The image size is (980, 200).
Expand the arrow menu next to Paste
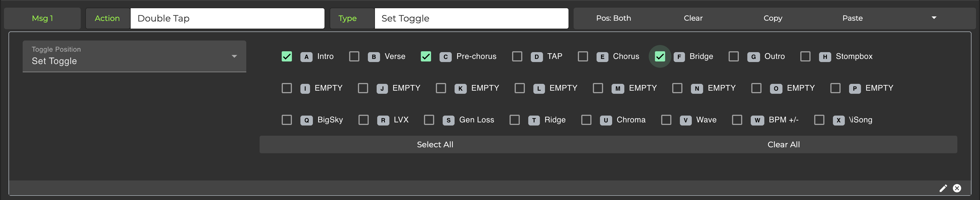(x=934, y=18)
